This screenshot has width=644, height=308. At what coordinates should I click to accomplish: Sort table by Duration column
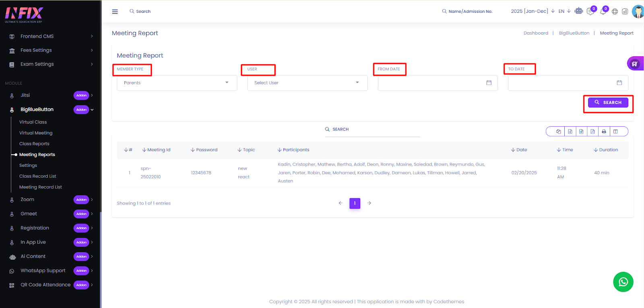(x=606, y=150)
